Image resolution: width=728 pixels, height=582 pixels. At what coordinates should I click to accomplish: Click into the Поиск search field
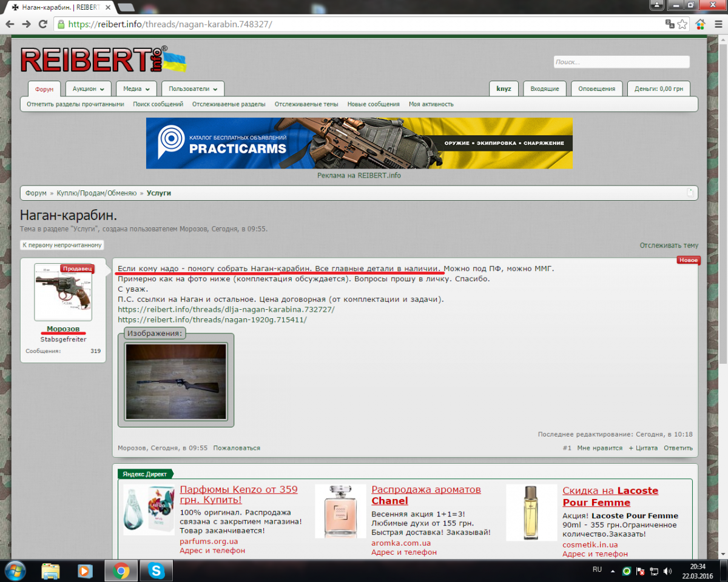pos(621,62)
